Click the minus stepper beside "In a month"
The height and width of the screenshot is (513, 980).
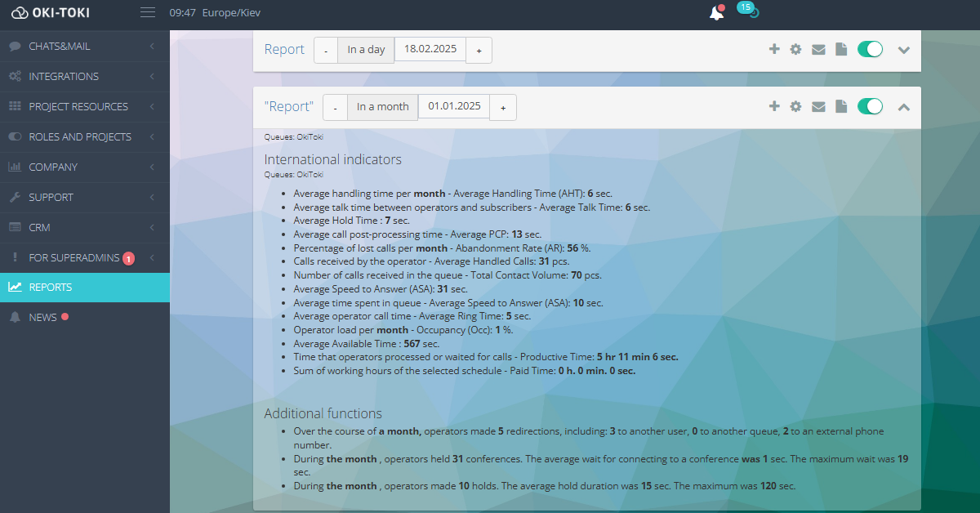pyautogui.click(x=335, y=107)
